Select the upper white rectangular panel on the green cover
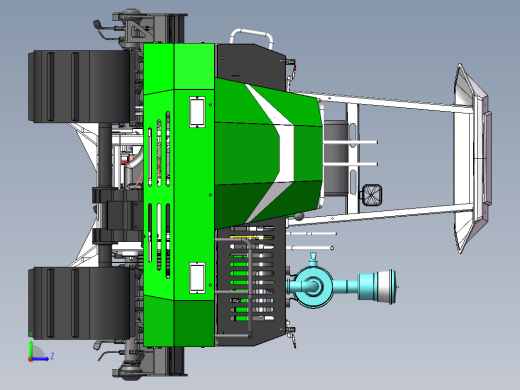The width and height of the screenshot is (520, 390). click(x=197, y=112)
